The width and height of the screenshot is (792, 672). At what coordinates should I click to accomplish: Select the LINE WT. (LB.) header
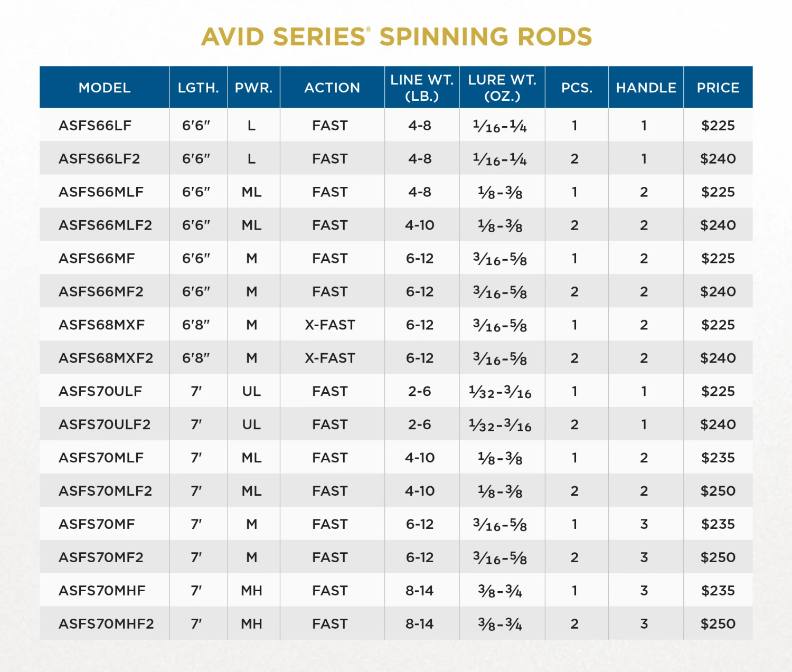421,88
